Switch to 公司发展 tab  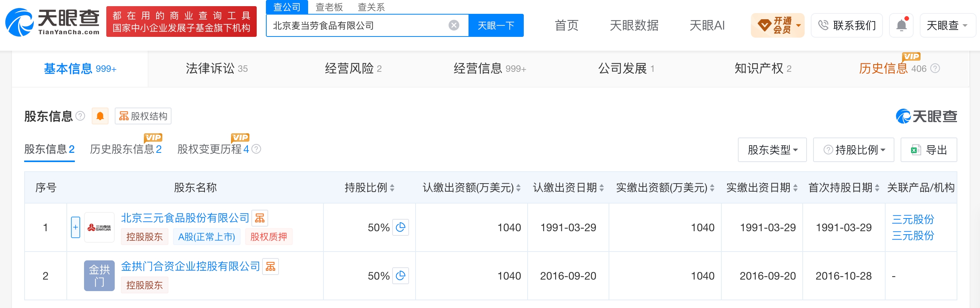pyautogui.click(x=627, y=68)
